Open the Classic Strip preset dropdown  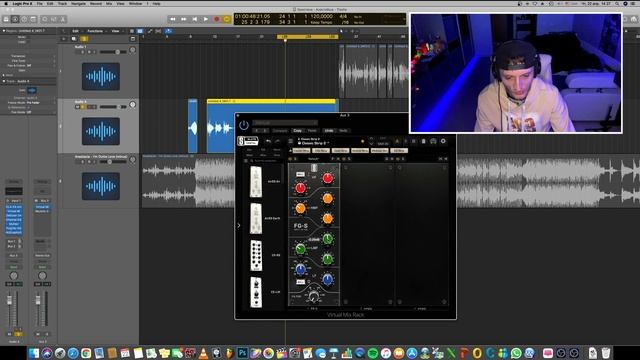click(315, 143)
